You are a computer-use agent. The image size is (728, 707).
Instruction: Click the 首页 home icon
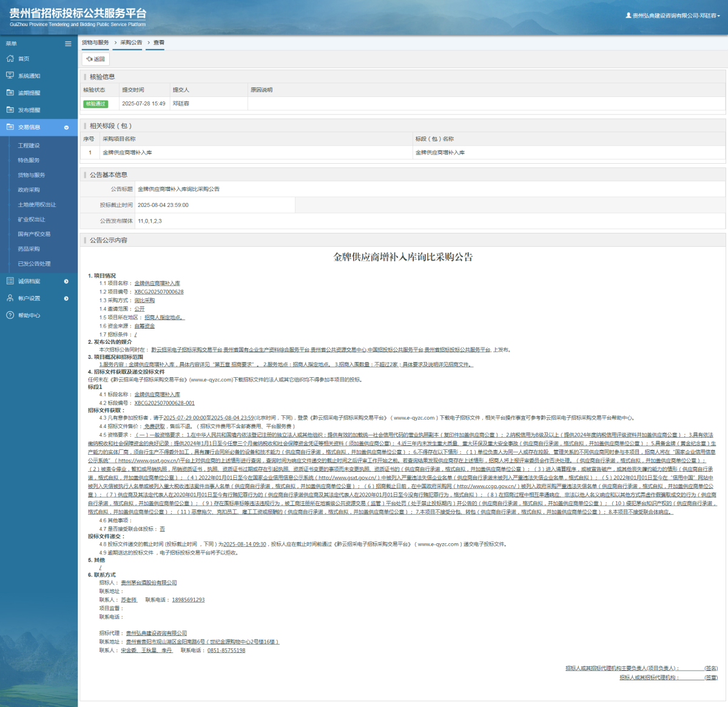10,59
